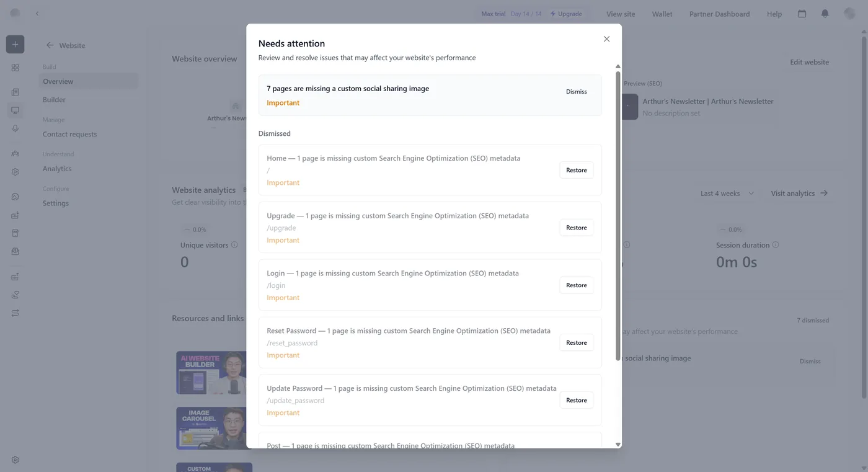
Task: Click '7 dismissed' text
Action: (x=813, y=321)
